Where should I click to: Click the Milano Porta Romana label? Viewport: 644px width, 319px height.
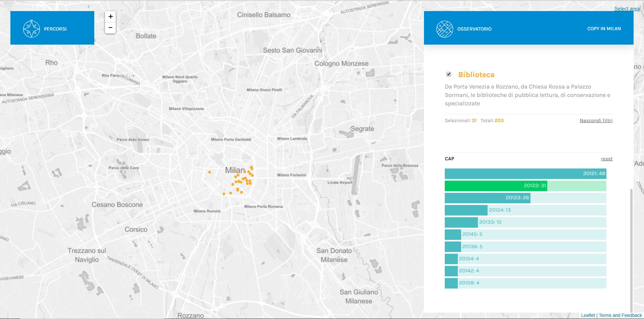(263, 207)
